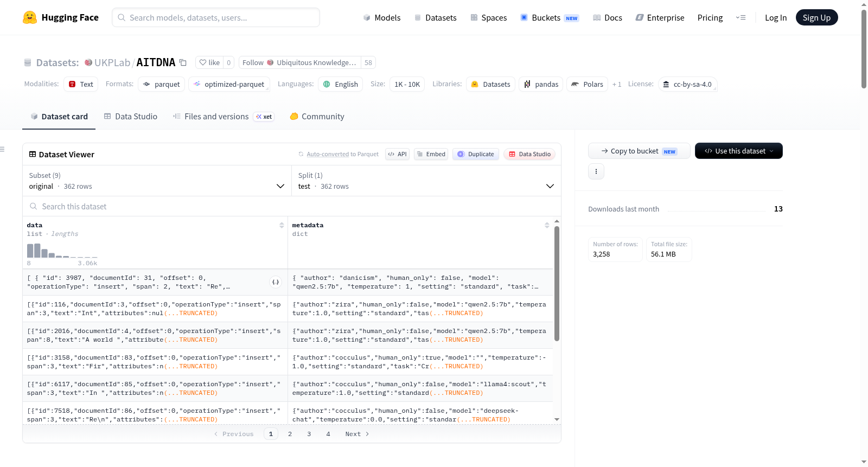Follow Ubiquitous Knowledge organization

(x=300, y=62)
